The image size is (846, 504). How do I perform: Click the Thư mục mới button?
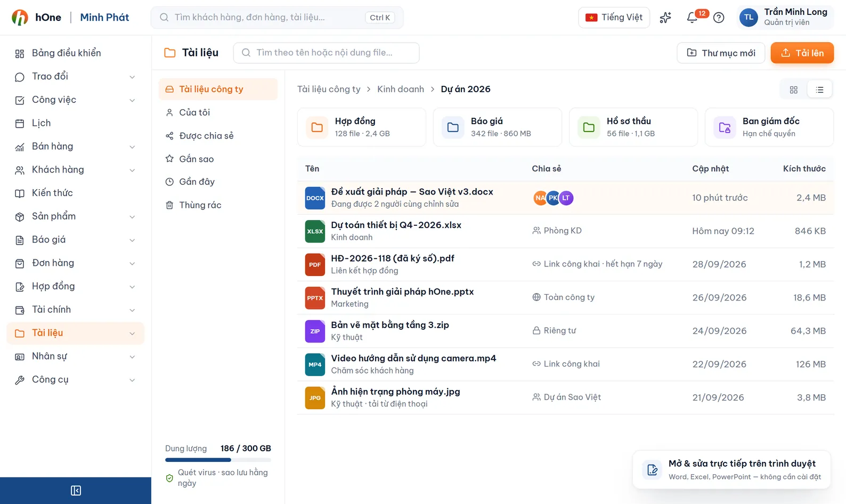point(721,53)
